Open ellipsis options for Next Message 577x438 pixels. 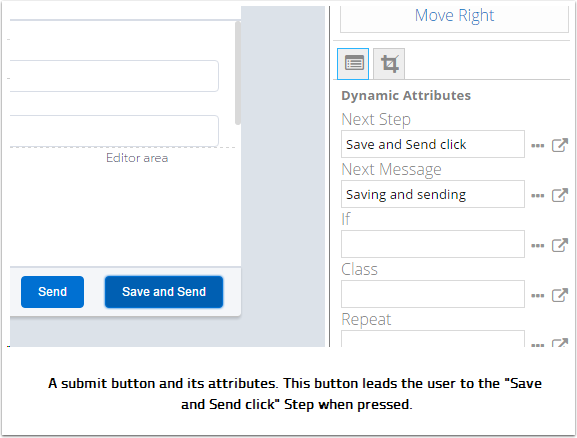[x=538, y=195]
